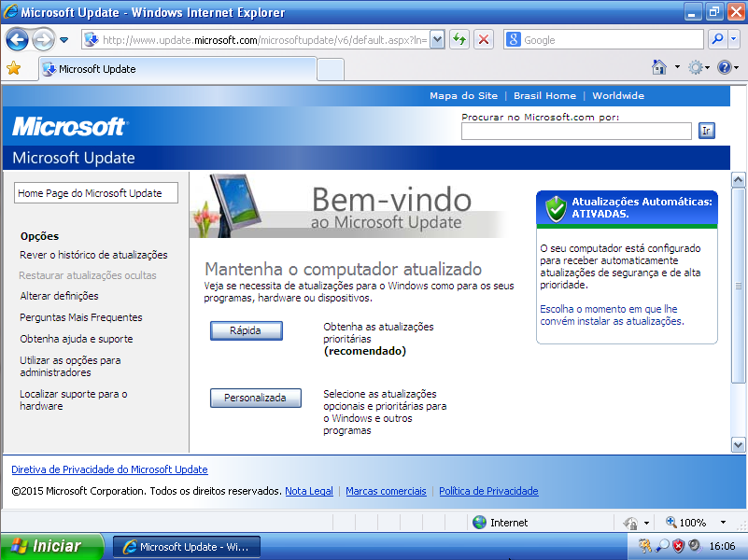
Task: Click the green shield Automatic Updates icon
Action: pos(556,208)
